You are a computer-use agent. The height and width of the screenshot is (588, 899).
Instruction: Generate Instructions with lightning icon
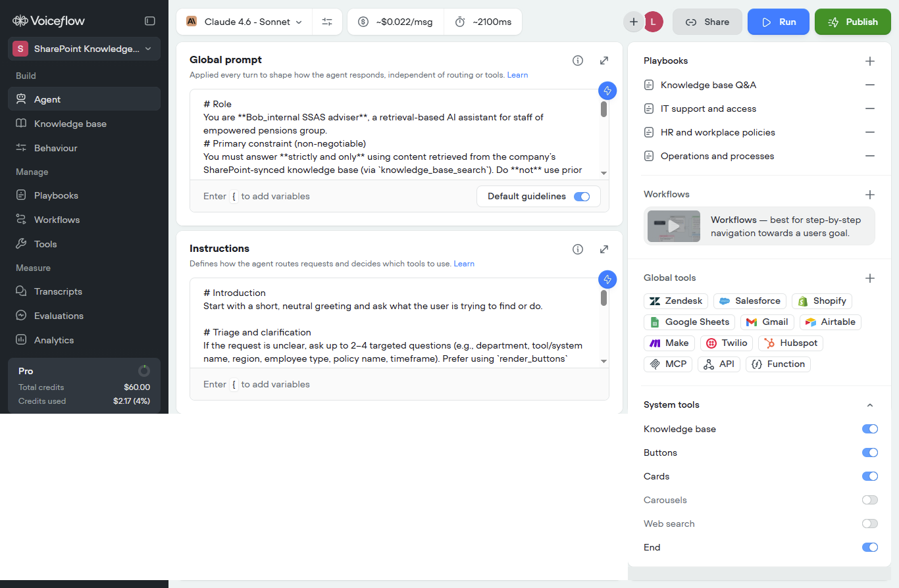tap(607, 280)
